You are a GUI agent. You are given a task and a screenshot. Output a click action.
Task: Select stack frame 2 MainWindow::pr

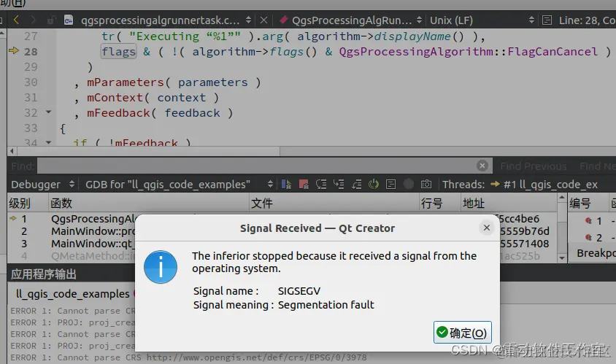(93, 231)
